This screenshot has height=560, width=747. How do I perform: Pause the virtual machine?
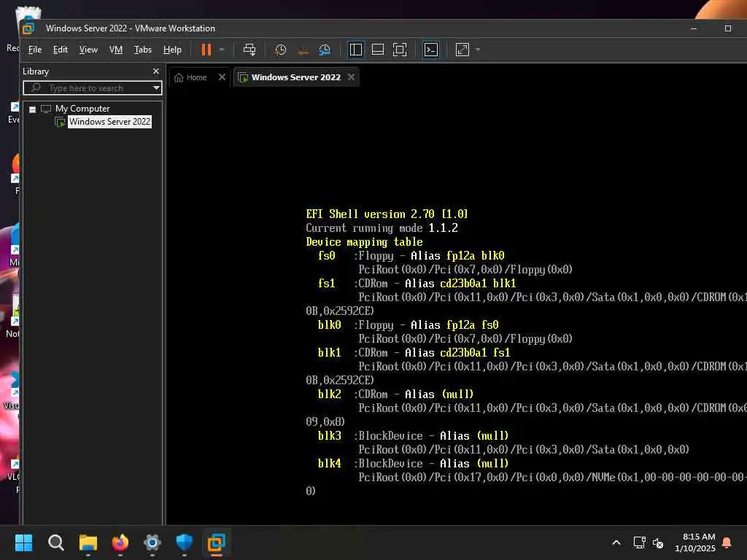pyautogui.click(x=206, y=50)
